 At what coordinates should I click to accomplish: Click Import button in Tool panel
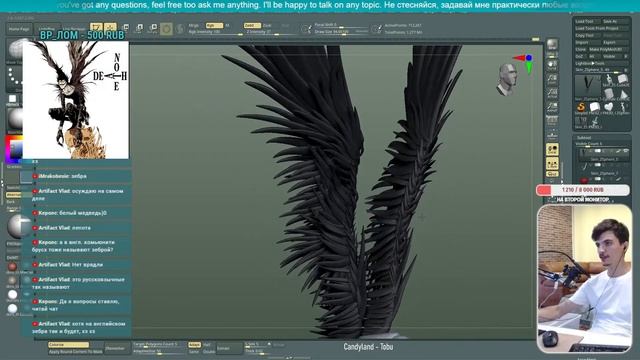tap(587, 42)
